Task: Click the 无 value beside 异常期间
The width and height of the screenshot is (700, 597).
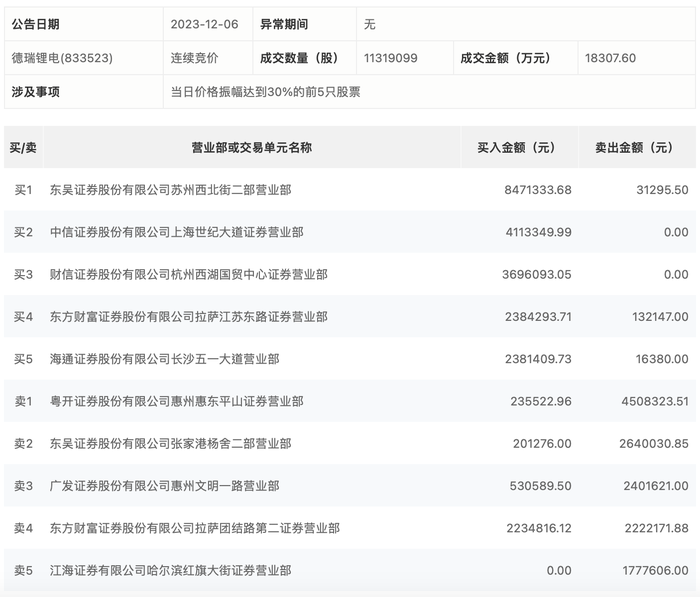Action: [370, 24]
